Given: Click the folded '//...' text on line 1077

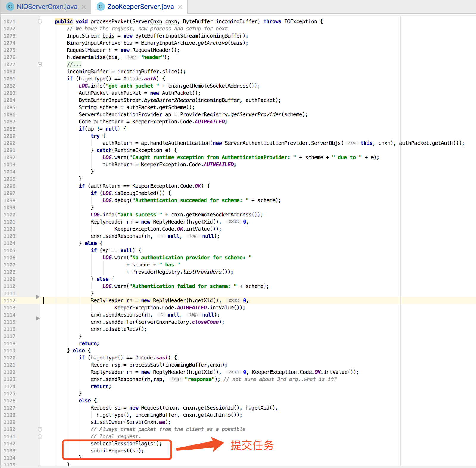Looking at the screenshot, I should [74, 64].
